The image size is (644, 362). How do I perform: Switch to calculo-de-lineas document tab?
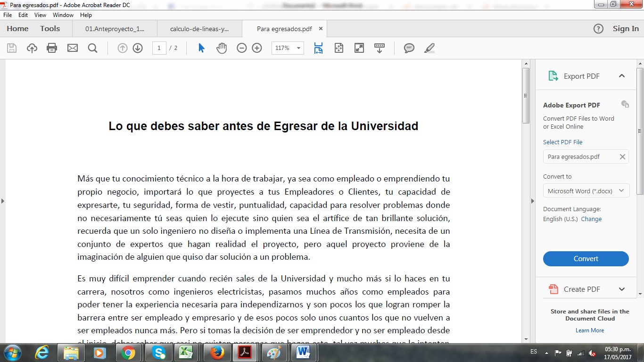(x=199, y=29)
